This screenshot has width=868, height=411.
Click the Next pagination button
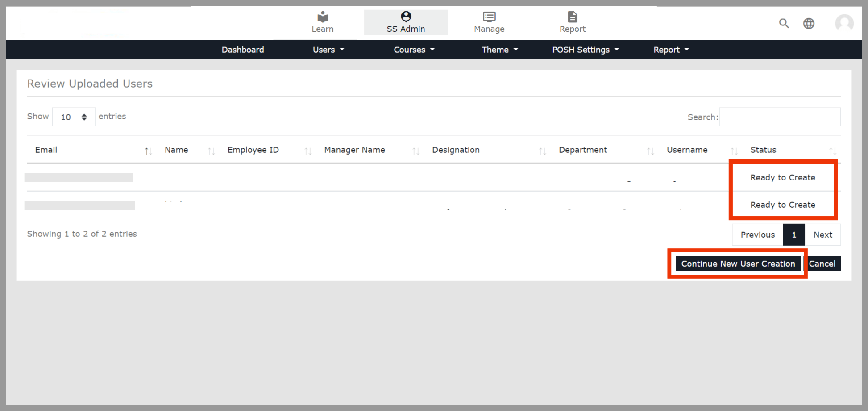[822, 235]
